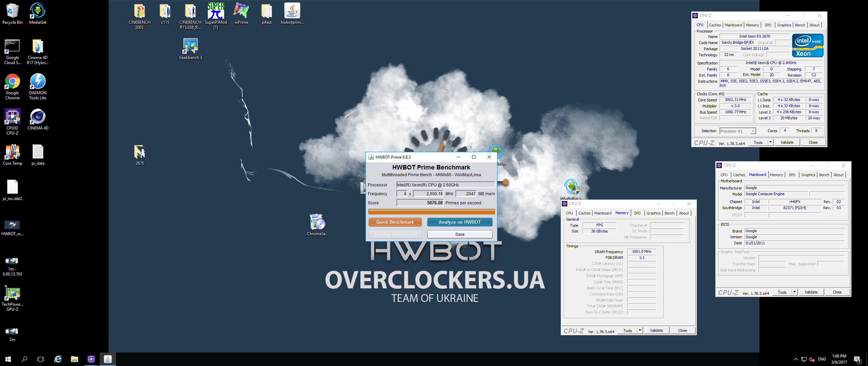The width and height of the screenshot is (868, 366).
Task: Select the ChromeSetup installer icon
Action: pos(317,225)
